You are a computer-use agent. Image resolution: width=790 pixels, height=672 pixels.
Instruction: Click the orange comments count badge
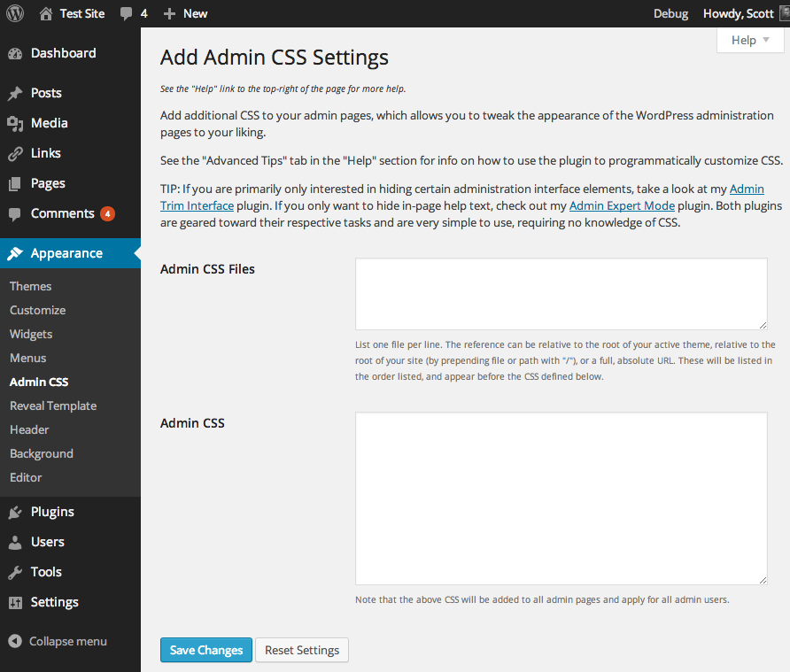point(107,214)
